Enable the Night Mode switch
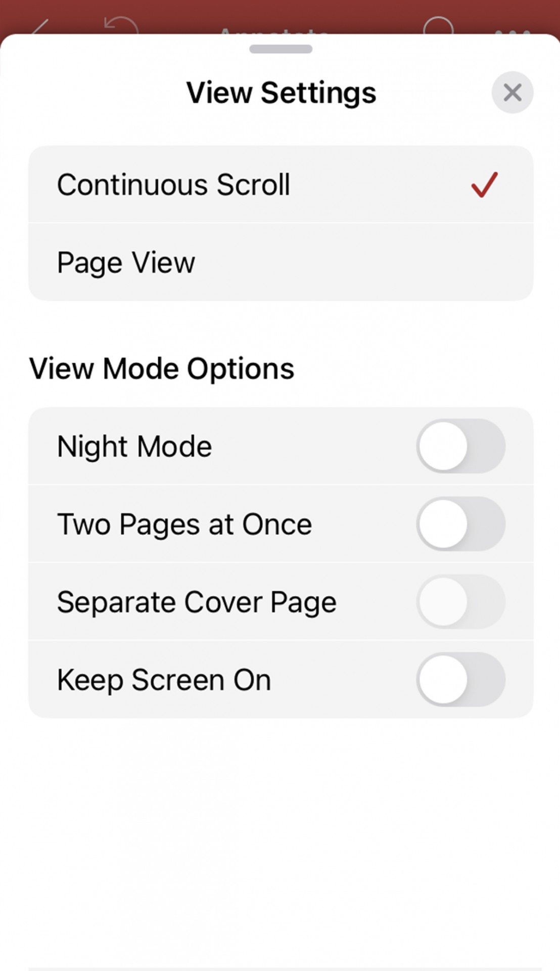 point(460,446)
